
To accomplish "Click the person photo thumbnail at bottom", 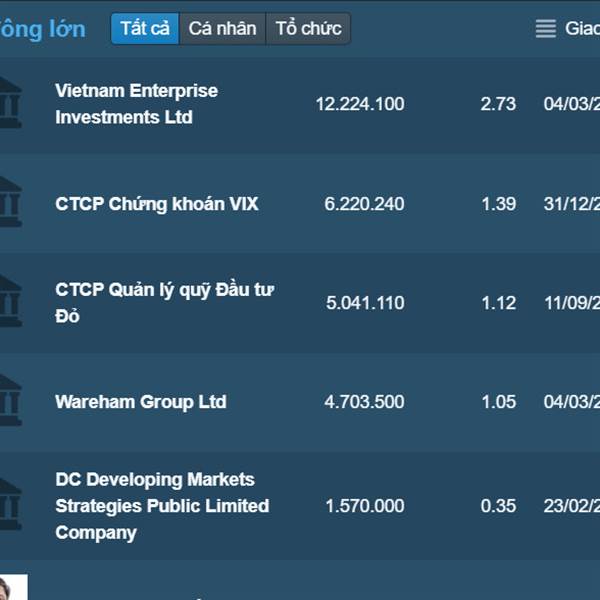I will (13, 587).
